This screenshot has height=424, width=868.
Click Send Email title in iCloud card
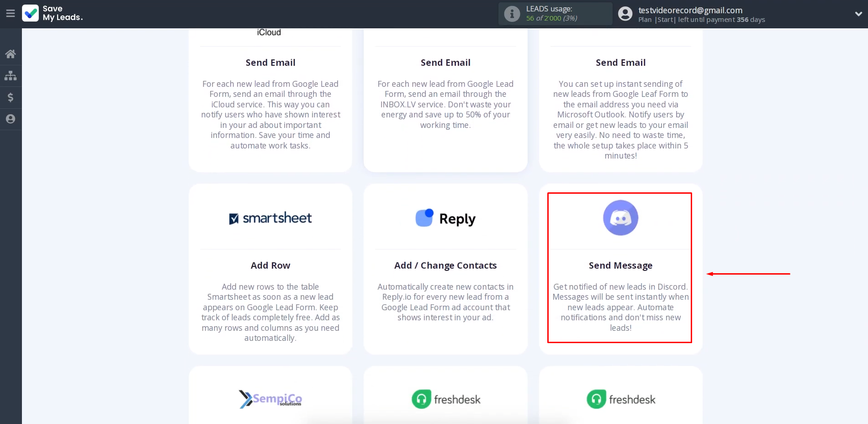[x=270, y=63]
